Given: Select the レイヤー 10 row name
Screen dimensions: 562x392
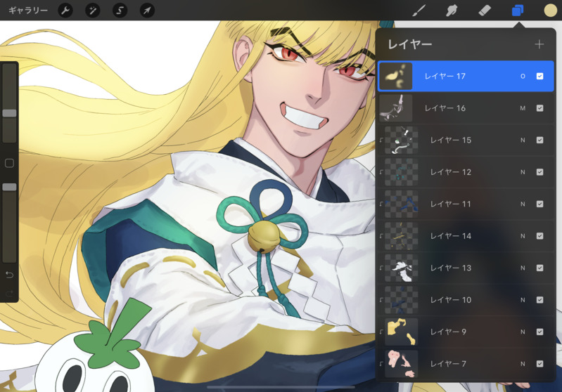Looking at the screenshot, I should click(451, 300).
